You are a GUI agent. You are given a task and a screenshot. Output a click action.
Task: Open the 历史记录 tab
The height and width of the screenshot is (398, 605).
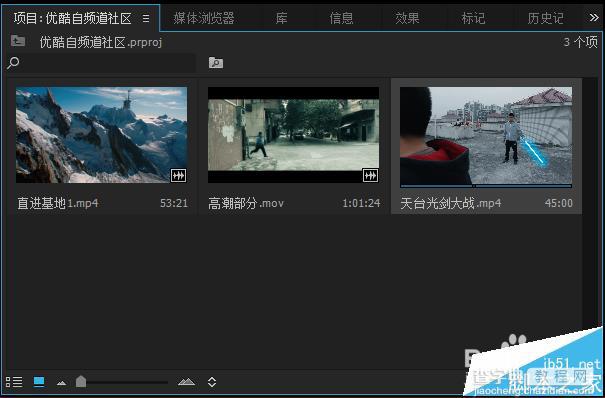[x=545, y=18]
